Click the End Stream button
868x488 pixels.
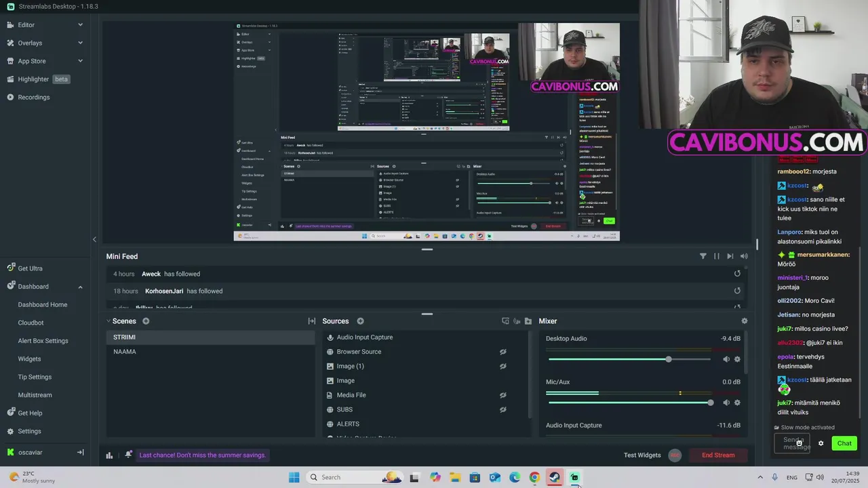pos(718,455)
